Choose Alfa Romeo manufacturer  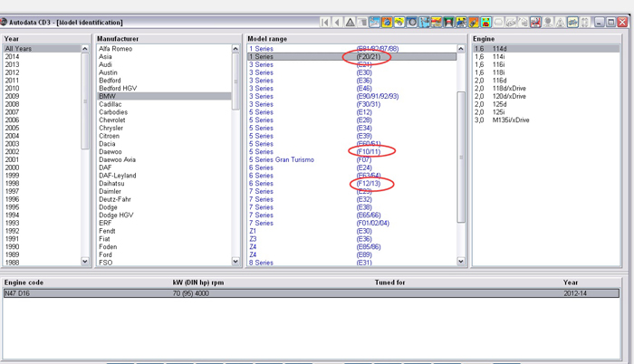pos(116,49)
